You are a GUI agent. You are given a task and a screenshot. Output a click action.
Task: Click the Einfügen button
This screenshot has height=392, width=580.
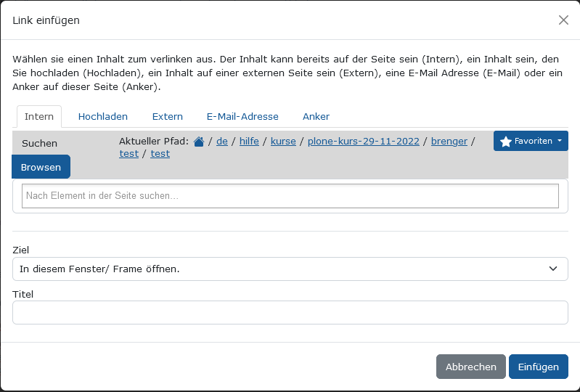pos(538,367)
